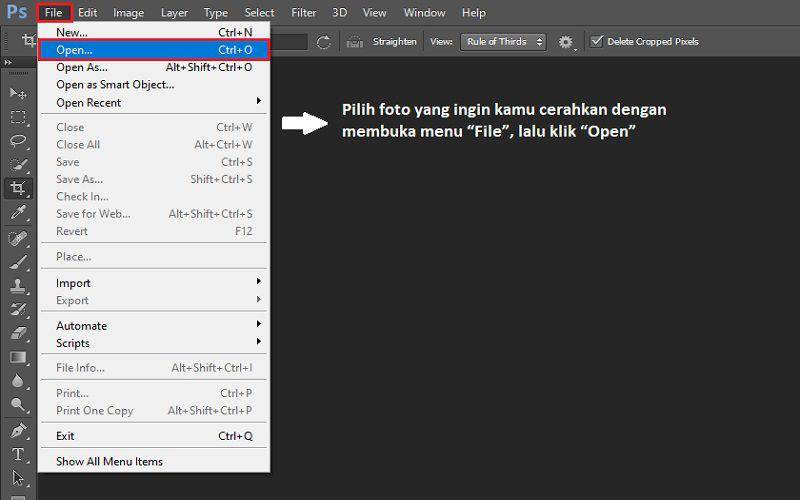
Task: Select the Brush tool
Action: click(18, 262)
